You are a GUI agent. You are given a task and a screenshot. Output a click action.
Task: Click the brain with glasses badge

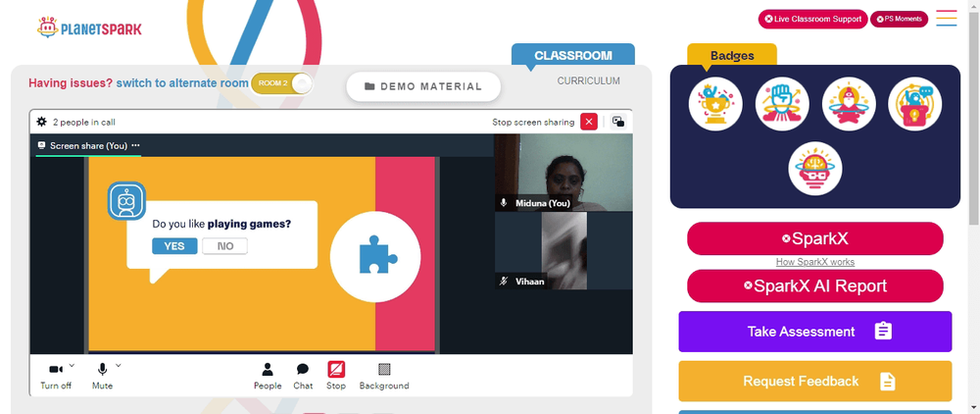click(815, 168)
